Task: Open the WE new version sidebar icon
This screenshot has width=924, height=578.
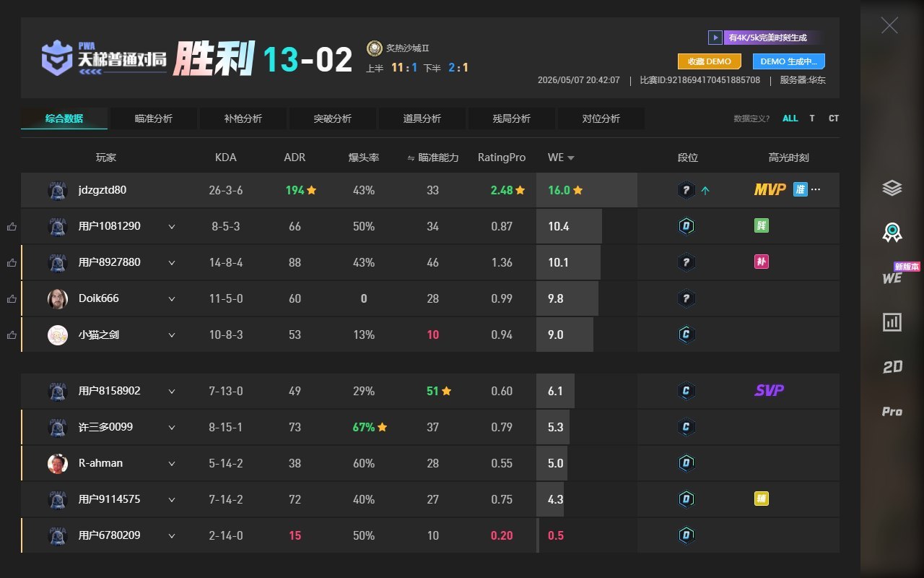Action: [x=892, y=277]
